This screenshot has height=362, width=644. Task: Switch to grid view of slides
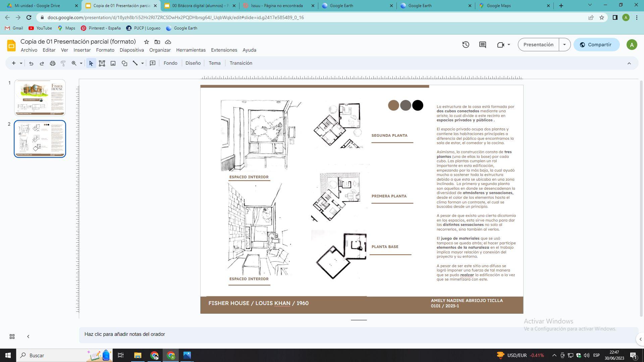[12, 337]
